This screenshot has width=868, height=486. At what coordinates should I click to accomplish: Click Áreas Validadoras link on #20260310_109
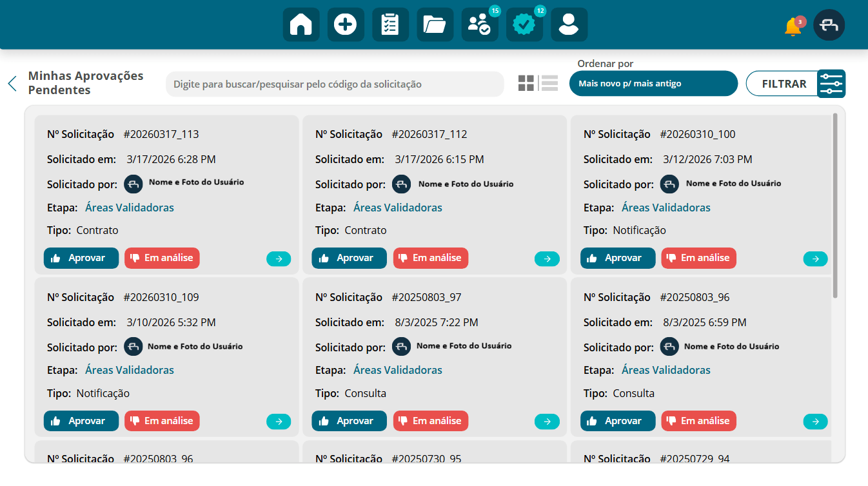click(130, 370)
